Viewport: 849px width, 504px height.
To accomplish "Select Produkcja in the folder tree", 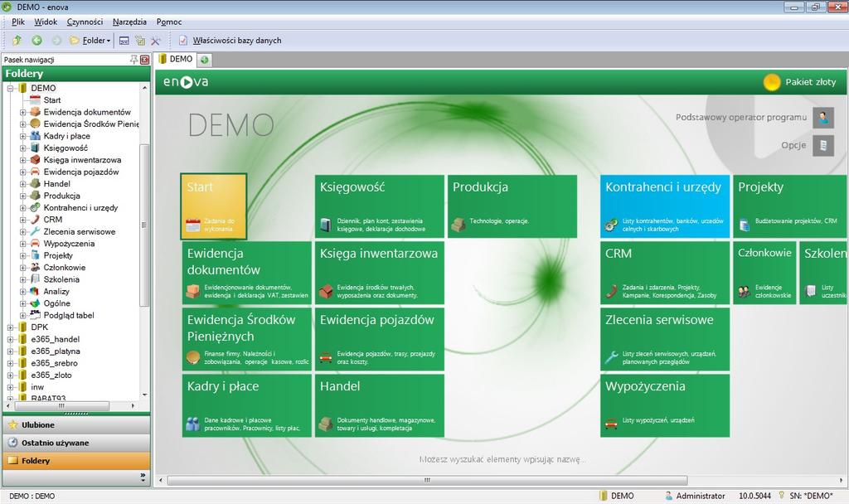I will (x=61, y=196).
